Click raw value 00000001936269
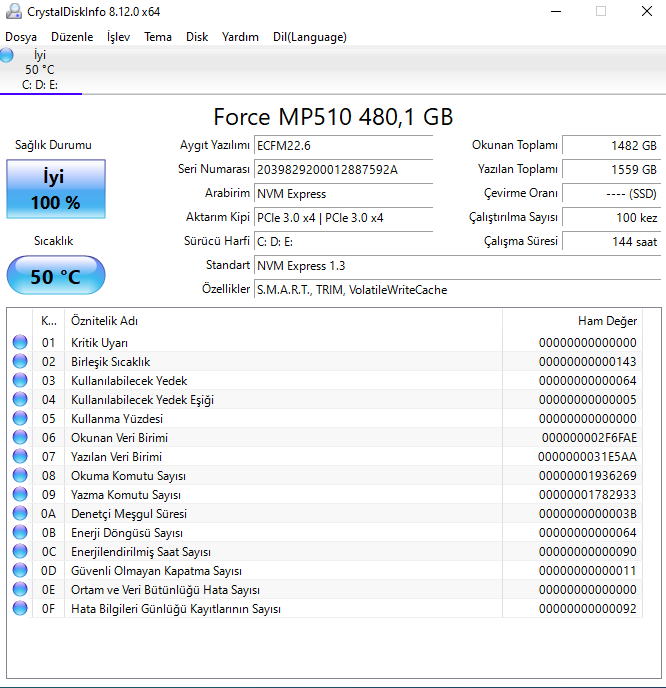The width and height of the screenshot is (666, 688). pos(588,476)
